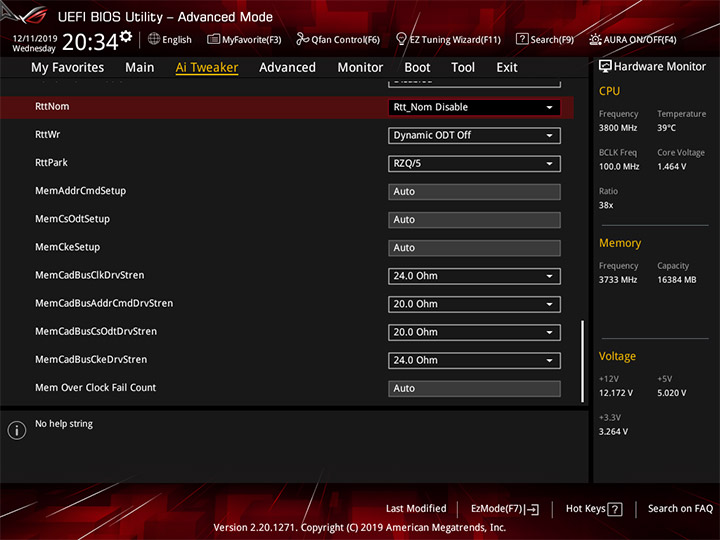Select the MemCsOdtSetup label
Viewport: 720px width, 540px height.
[x=72, y=219]
